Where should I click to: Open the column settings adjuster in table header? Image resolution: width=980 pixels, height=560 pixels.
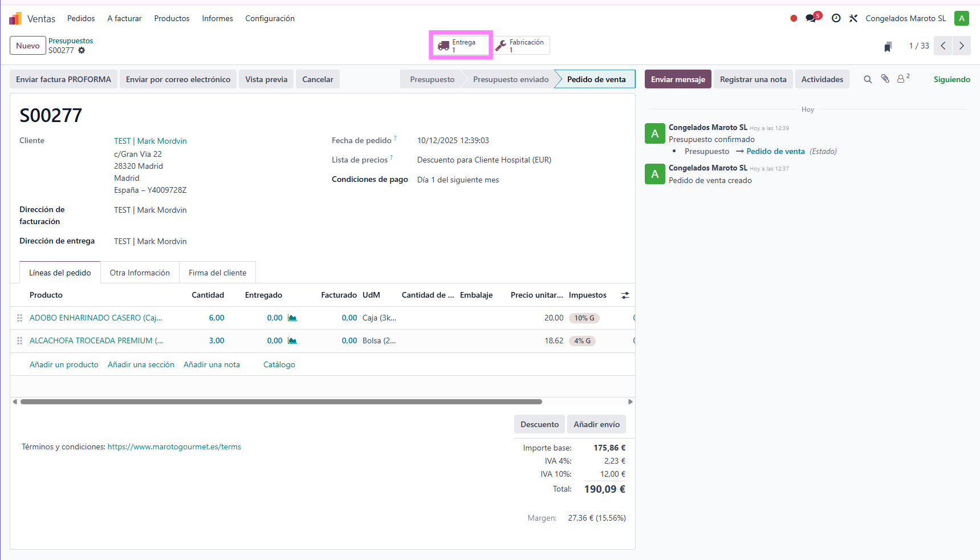(625, 295)
